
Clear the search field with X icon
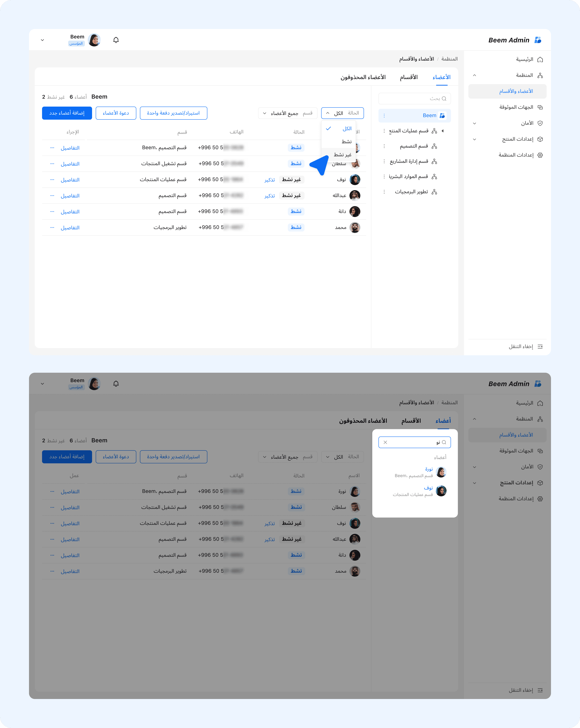(x=385, y=442)
